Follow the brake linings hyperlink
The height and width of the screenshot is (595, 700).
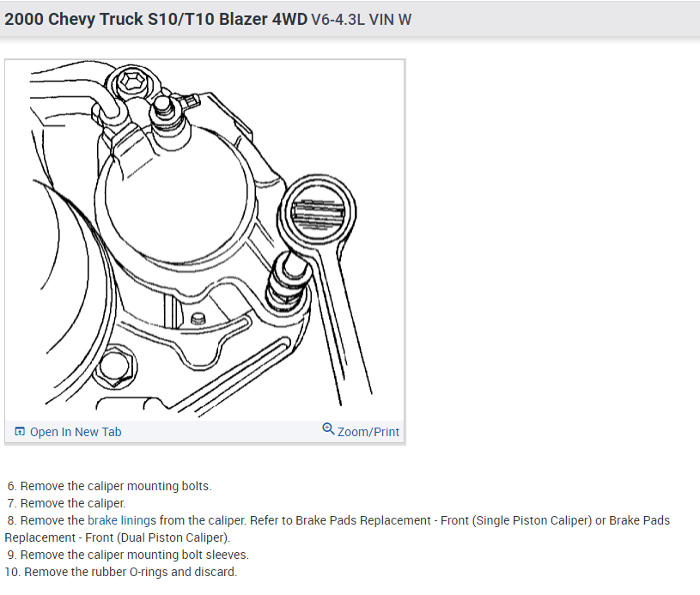pos(122,520)
